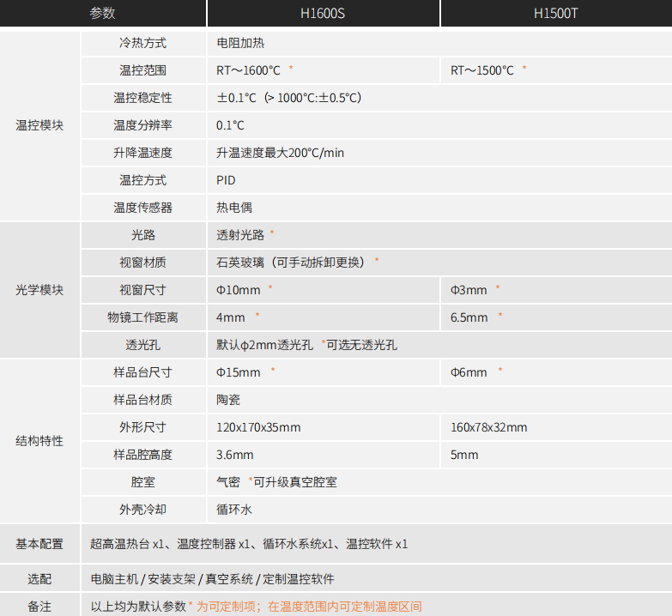This screenshot has width=672, height=616.
Task: Click the RT~1600°C value
Action: pos(248,70)
